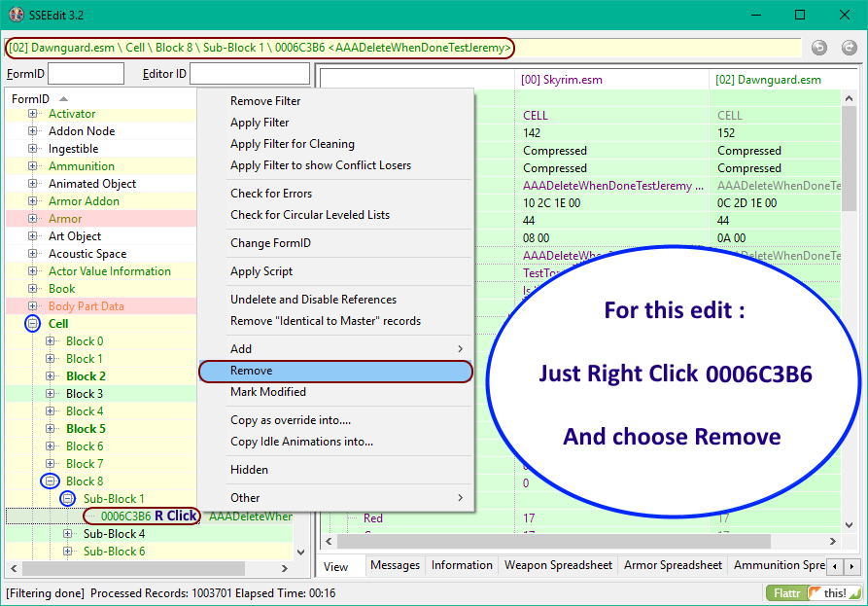Image resolution: width=868 pixels, height=606 pixels.
Task: Select the Book tree item
Action: click(61, 289)
